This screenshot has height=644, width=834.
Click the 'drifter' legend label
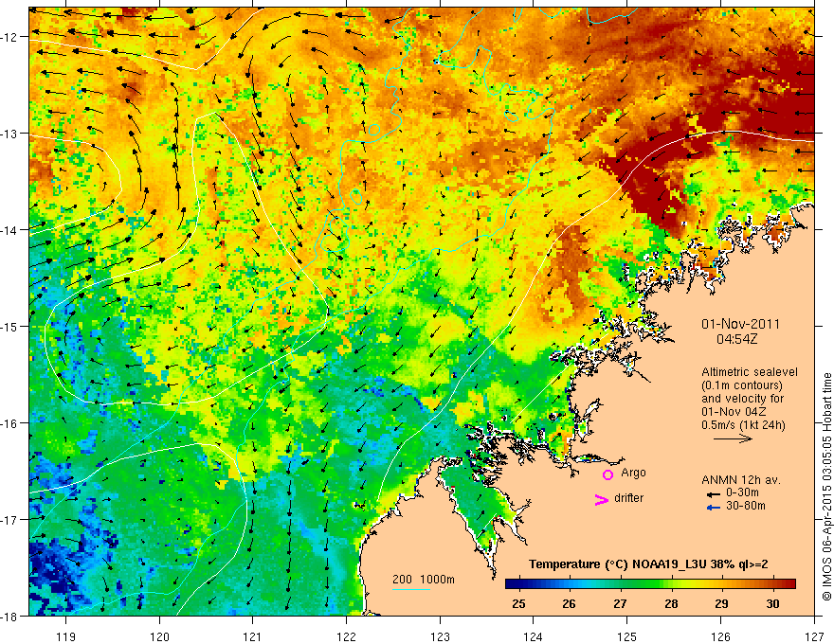tap(628, 498)
